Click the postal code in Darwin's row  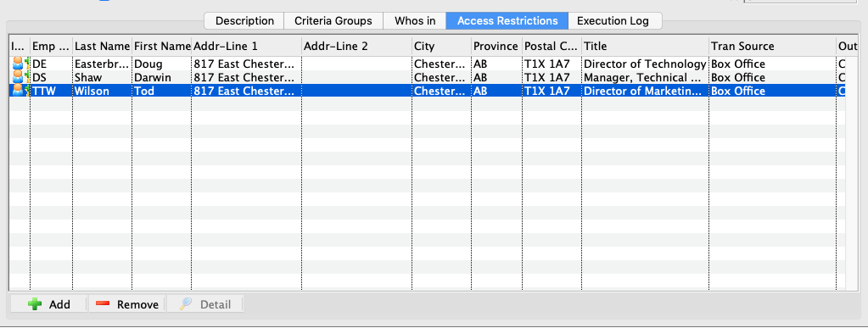pyautogui.click(x=552, y=77)
